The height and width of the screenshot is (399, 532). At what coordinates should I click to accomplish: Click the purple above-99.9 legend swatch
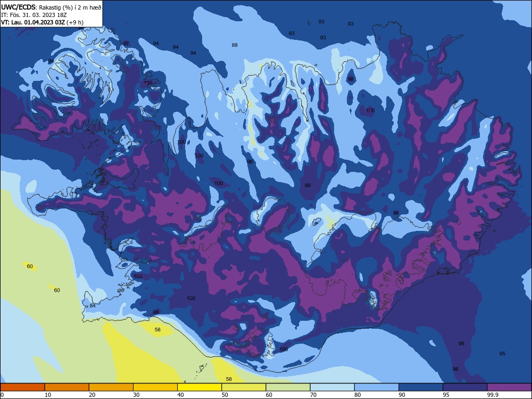click(510, 387)
